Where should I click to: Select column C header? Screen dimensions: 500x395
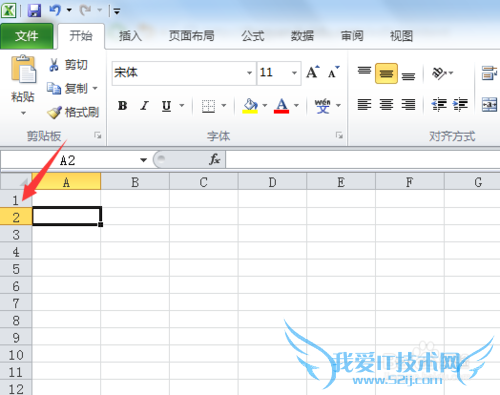(x=204, y=182)
